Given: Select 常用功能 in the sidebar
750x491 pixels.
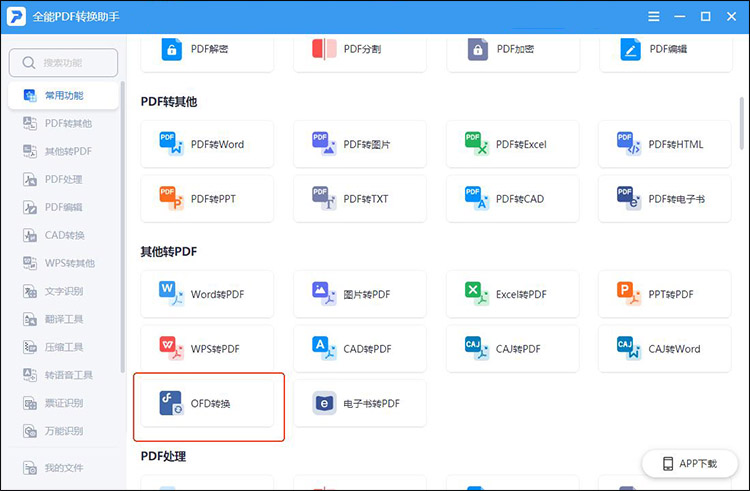Looking at the screenshot, I should 63,95.
